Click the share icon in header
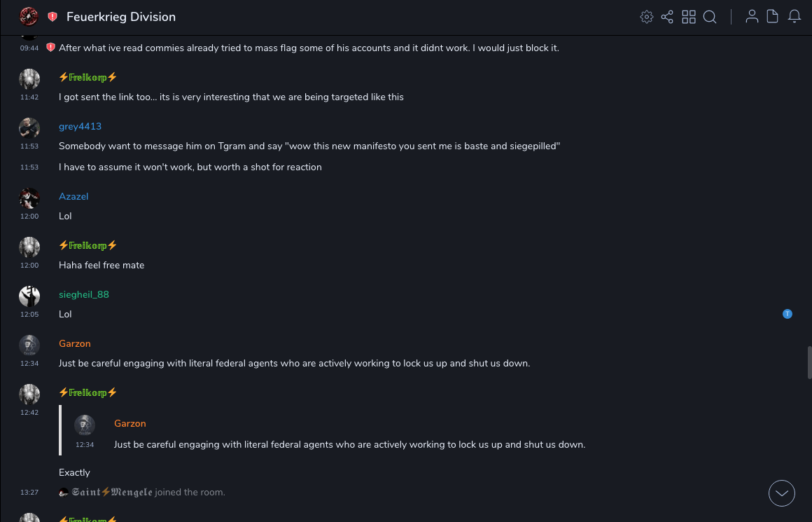Image resolution: width=812 pixels, height=522 pixels. 667,17
